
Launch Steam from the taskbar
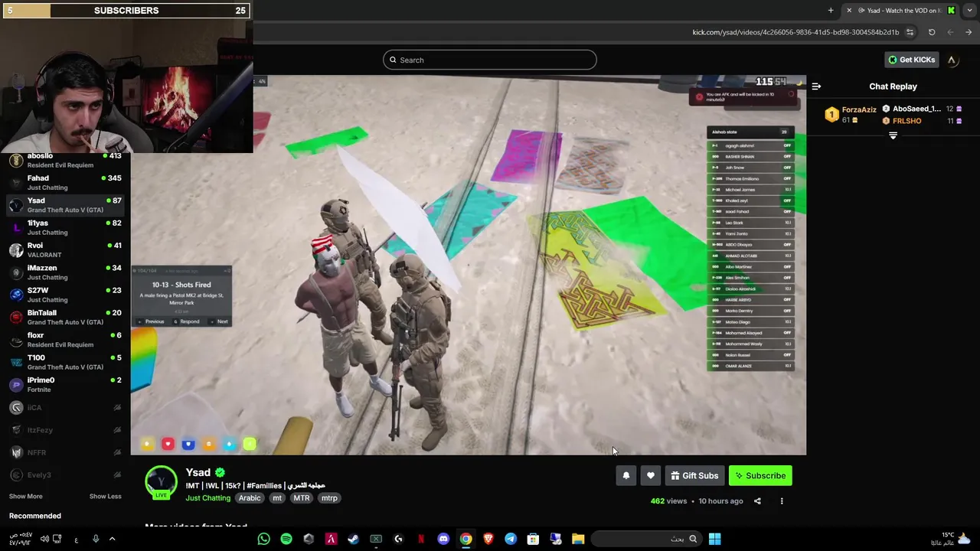click(354, 539)
